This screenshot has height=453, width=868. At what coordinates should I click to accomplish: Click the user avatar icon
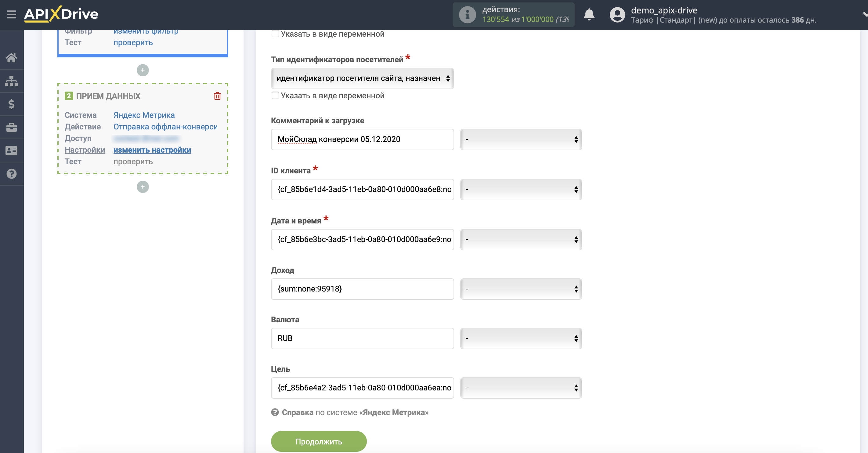(617, 15)
